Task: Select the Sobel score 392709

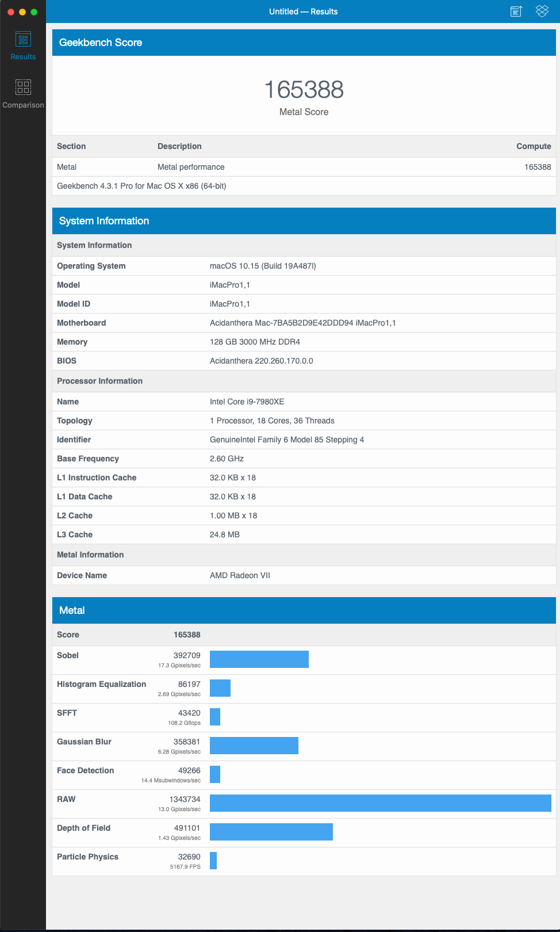Action: 187,655
